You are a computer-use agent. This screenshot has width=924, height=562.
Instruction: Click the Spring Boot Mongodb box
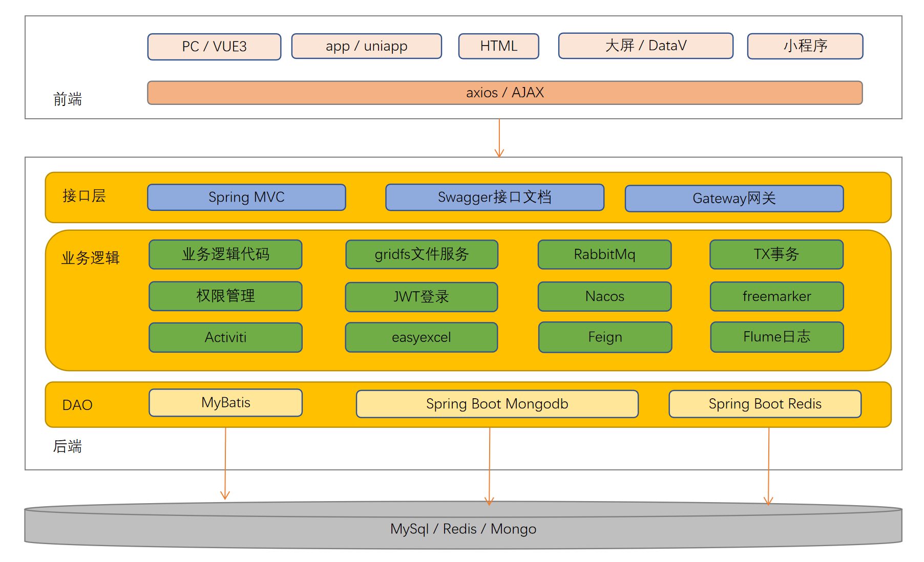pos(497,404)
